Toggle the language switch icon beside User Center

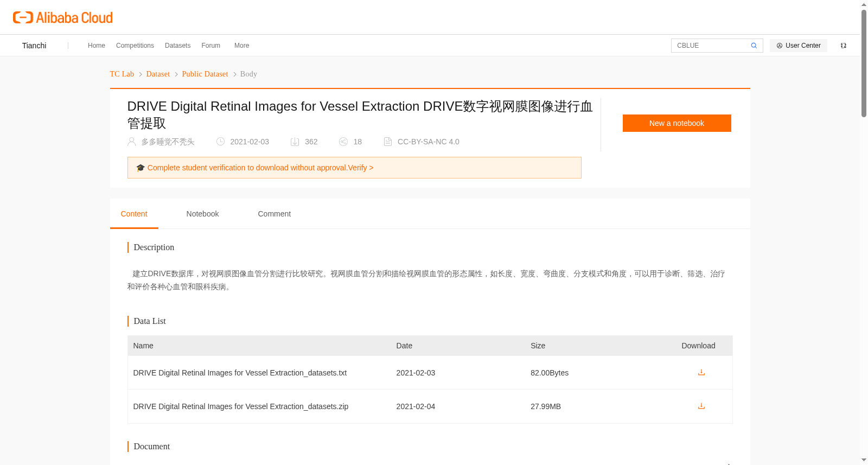click(844, 46)
